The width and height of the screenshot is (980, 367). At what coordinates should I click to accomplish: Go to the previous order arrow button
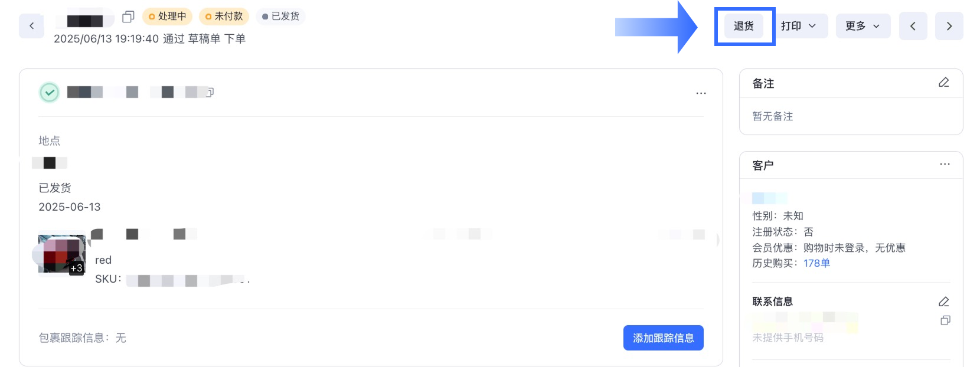click(913, 26)
